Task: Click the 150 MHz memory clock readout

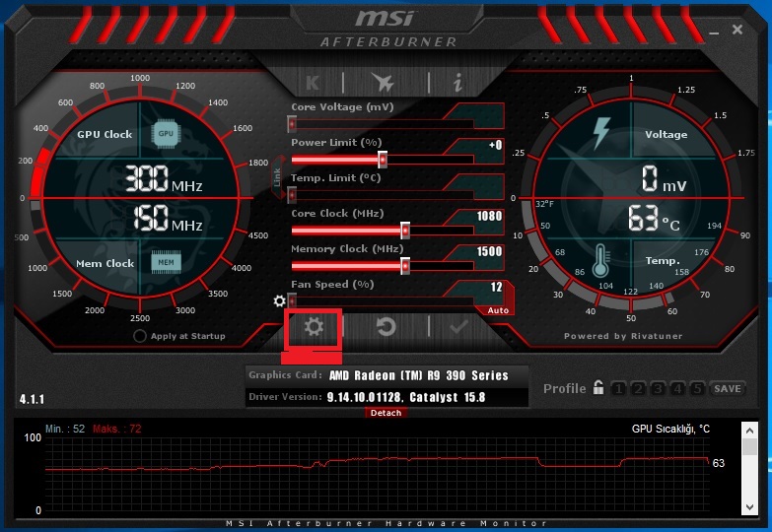Action: (168, 218)
